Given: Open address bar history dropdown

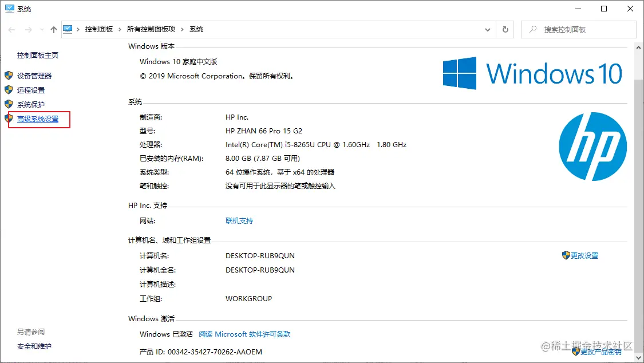Looking at the screenshot, I should pos(488,30).
